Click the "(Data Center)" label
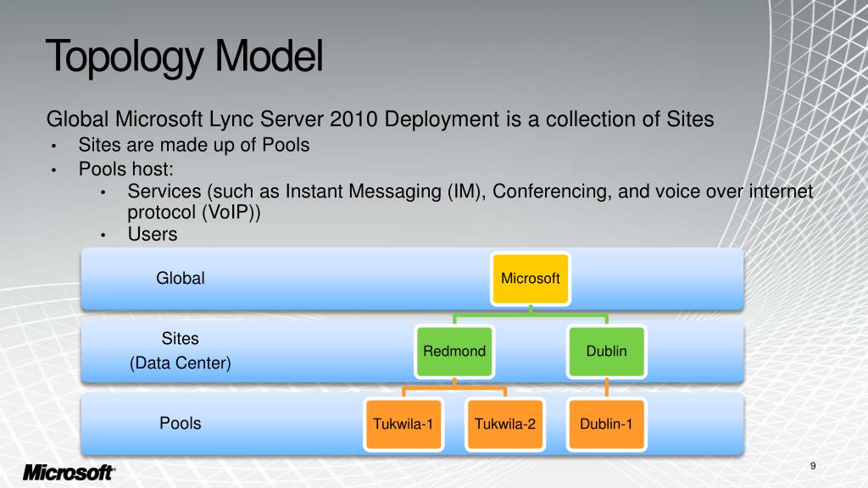The image size is (868, 488). [181, 363]
